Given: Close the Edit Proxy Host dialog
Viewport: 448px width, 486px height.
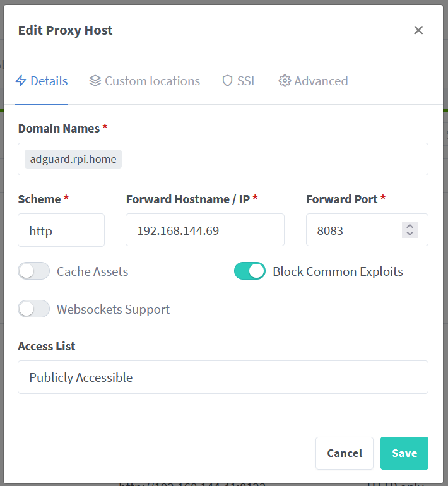Looking at the screenshot, I should [418, 30].
